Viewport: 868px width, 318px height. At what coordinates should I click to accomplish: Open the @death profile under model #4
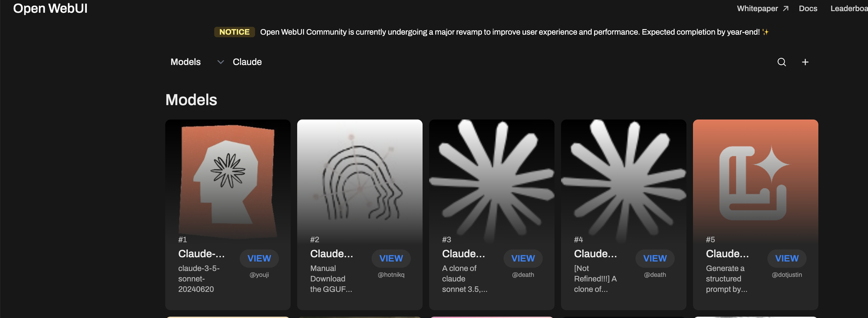coord(655,275)
